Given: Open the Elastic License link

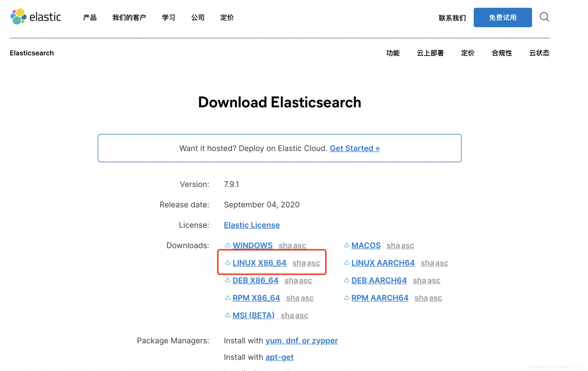Looking at the screenshot, I should (252, 225).
